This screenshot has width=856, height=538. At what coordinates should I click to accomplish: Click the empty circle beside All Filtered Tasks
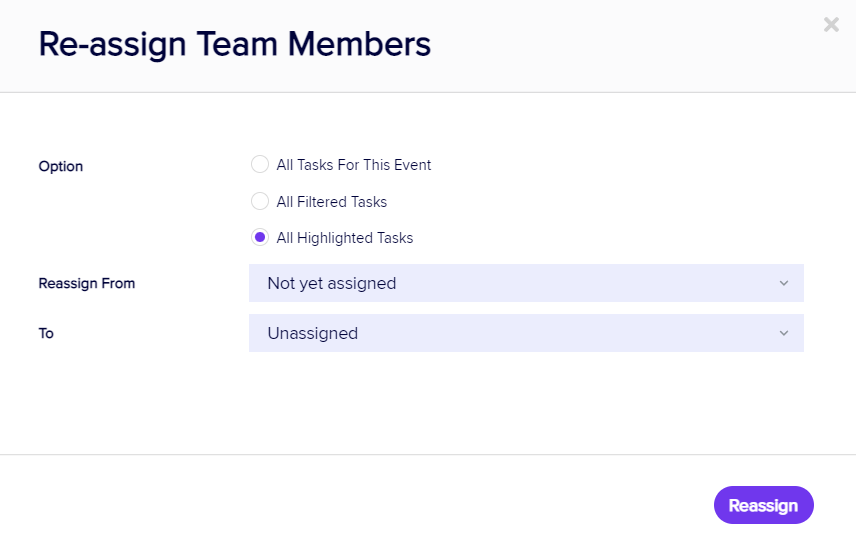(260, 202)
